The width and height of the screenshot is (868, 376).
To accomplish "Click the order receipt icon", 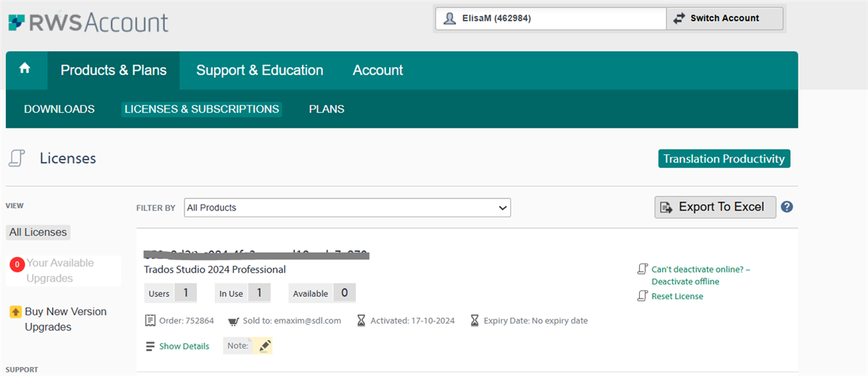I will coord(149,321).
